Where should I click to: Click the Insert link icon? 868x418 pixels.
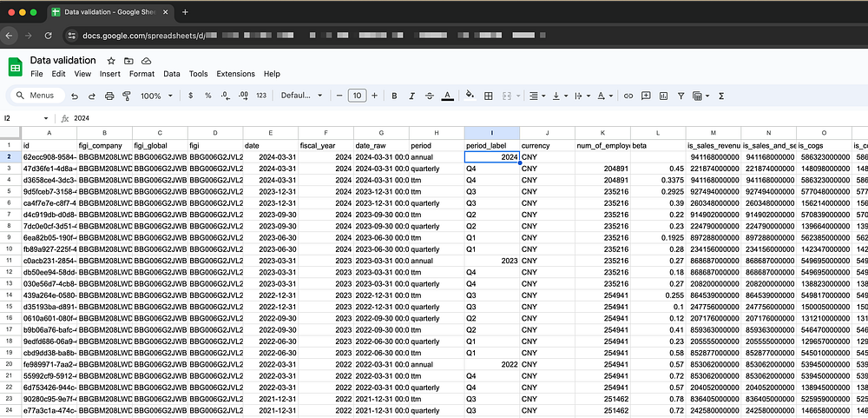[628, 96]
